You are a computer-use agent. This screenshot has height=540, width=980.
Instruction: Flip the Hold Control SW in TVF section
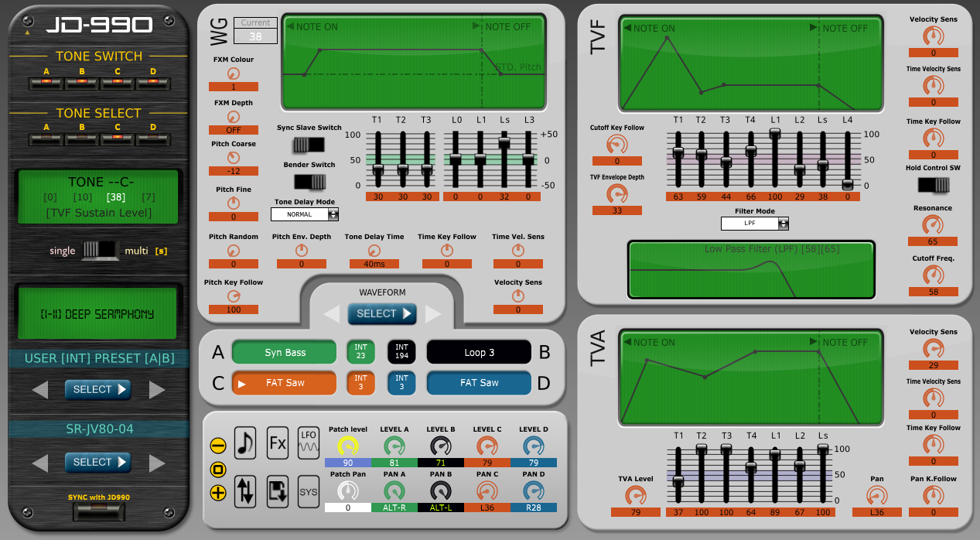click(x=934, y=186)
